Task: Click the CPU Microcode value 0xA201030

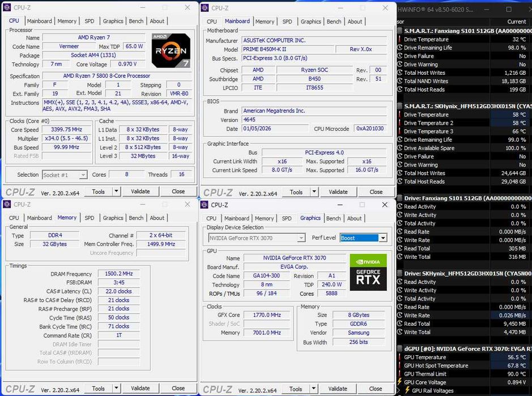Action: 370,129
